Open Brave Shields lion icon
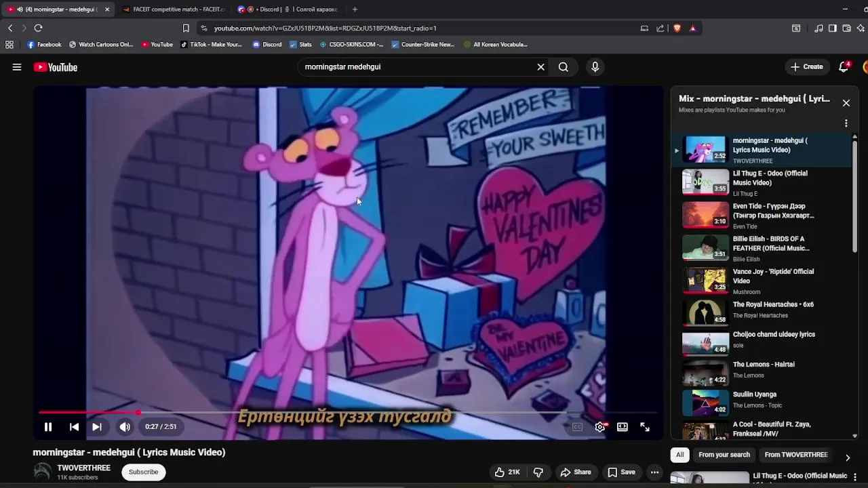The image size is (868, 488). point(677,28)
